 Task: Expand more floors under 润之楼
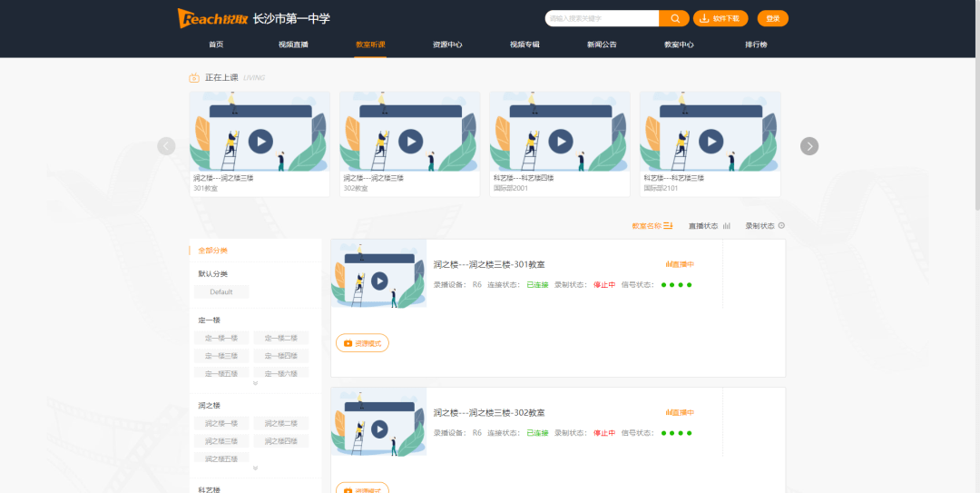(x=255, y=468)
